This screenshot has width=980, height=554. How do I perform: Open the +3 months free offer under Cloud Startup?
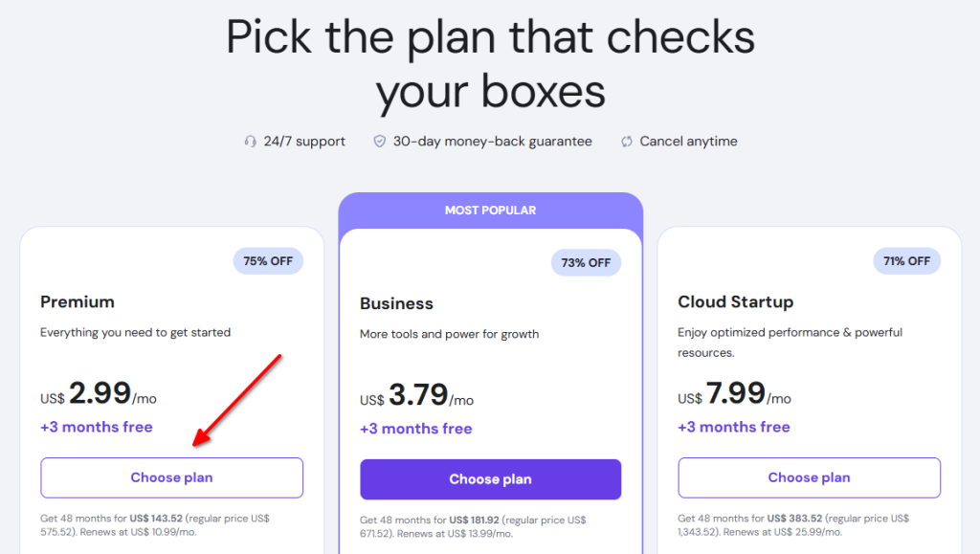click(x=734, y=427)
